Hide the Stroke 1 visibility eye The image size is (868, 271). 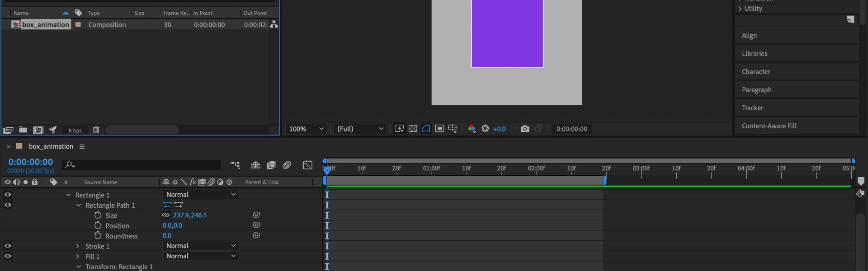8,246
